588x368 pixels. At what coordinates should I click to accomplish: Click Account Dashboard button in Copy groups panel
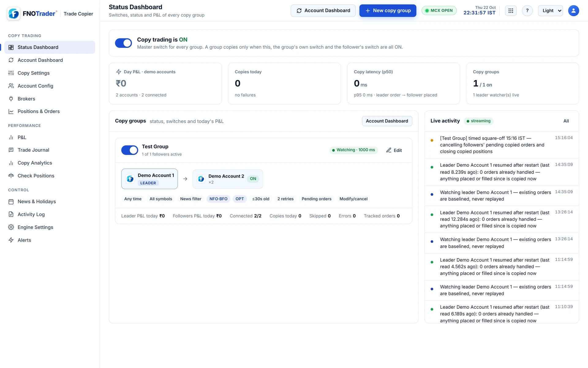click(387, 121)
